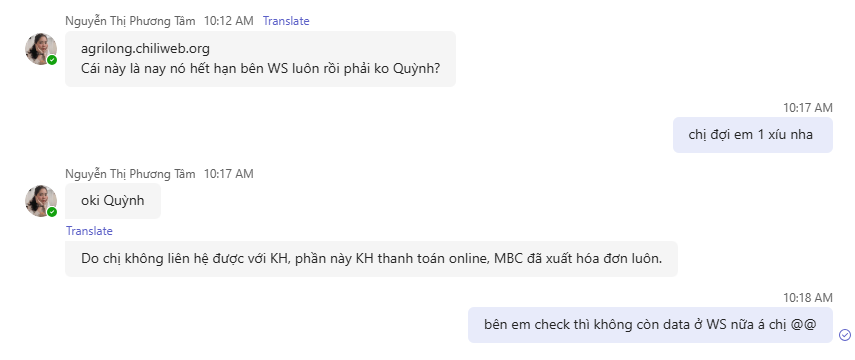Click green presence dot on avatar near 'oki Quỳnh'

click(x=52, y=212)
